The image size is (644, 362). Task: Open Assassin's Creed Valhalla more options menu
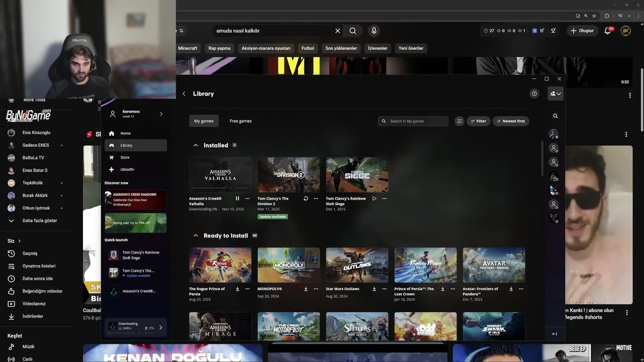248,199
